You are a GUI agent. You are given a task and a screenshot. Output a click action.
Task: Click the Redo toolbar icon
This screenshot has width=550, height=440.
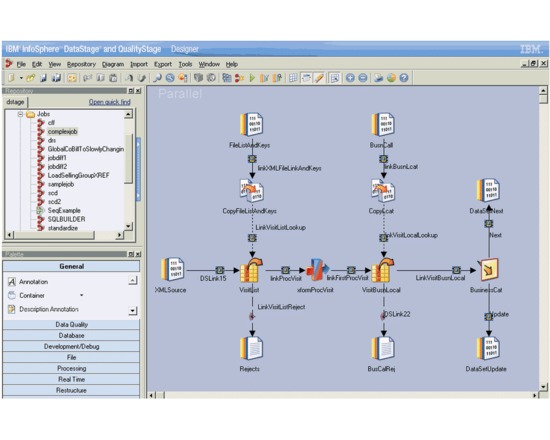[x=142, y=78]
